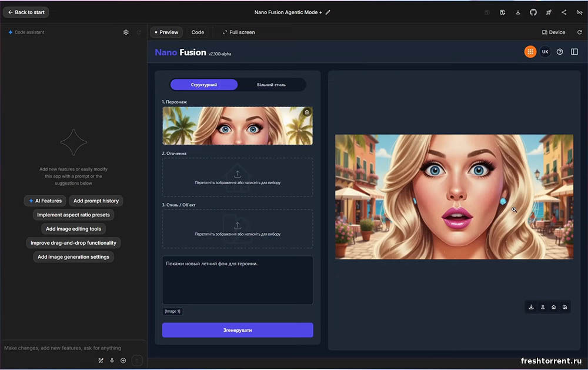Click the house icon below generated image
The image size is (588, 370).
(x=553, y=307)
